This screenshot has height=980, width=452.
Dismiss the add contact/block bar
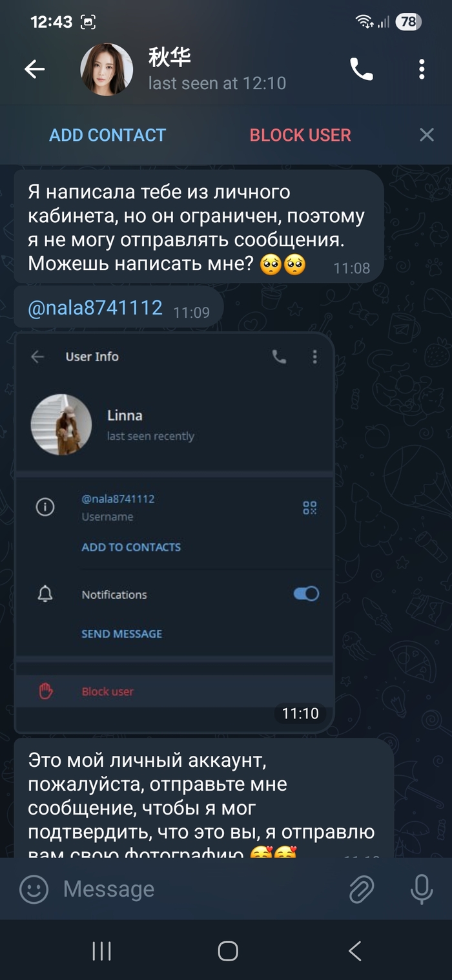pos(426,134)
